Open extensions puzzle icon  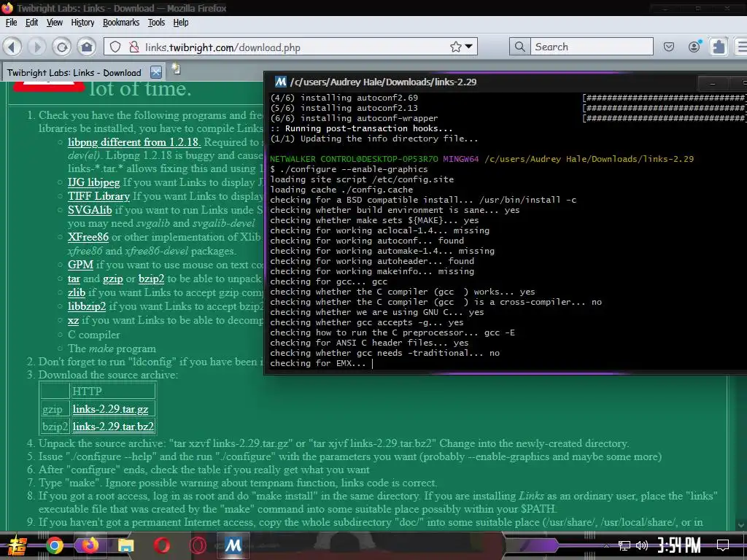(x=719, y=47)
